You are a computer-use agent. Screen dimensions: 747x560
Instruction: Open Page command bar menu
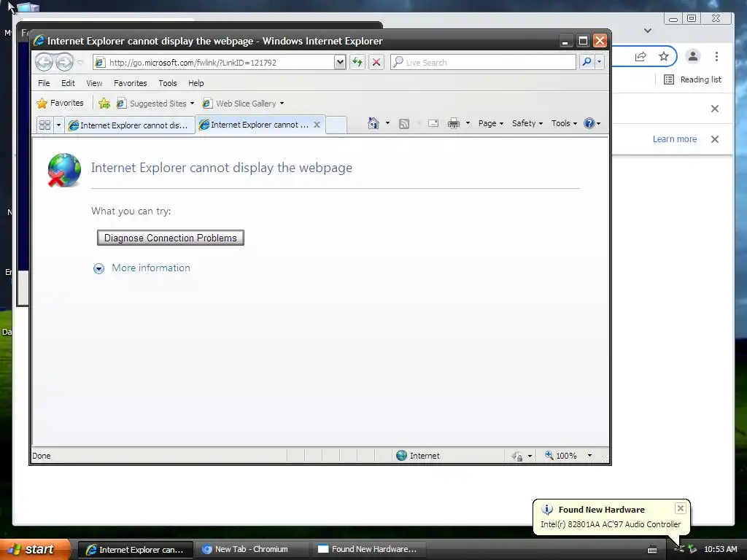point(491,123)
